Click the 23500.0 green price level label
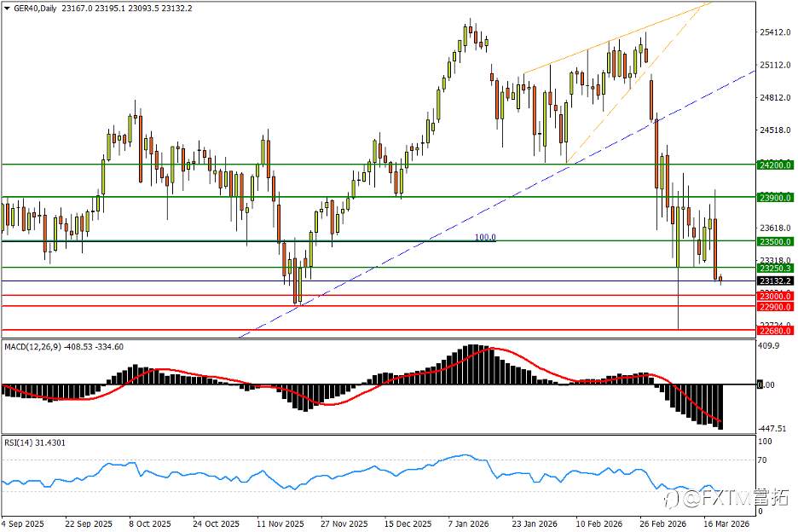The image size is (798, 532). point(775,242)
